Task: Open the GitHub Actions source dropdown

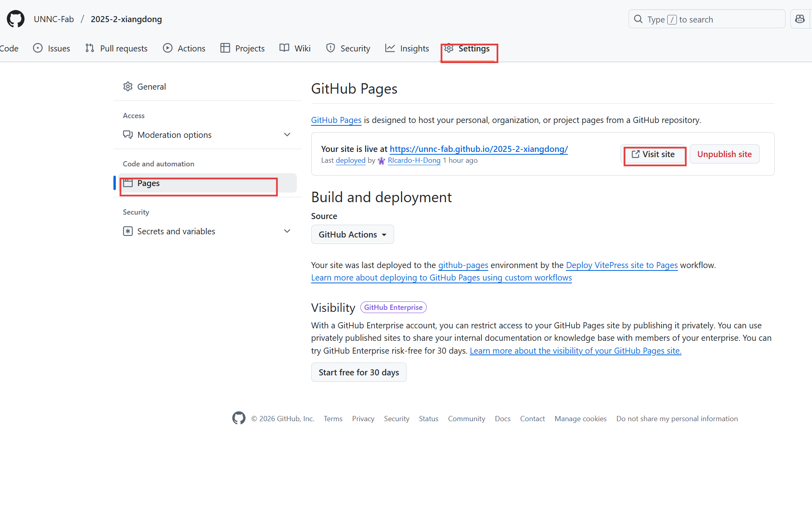Action: coord(352,234)
